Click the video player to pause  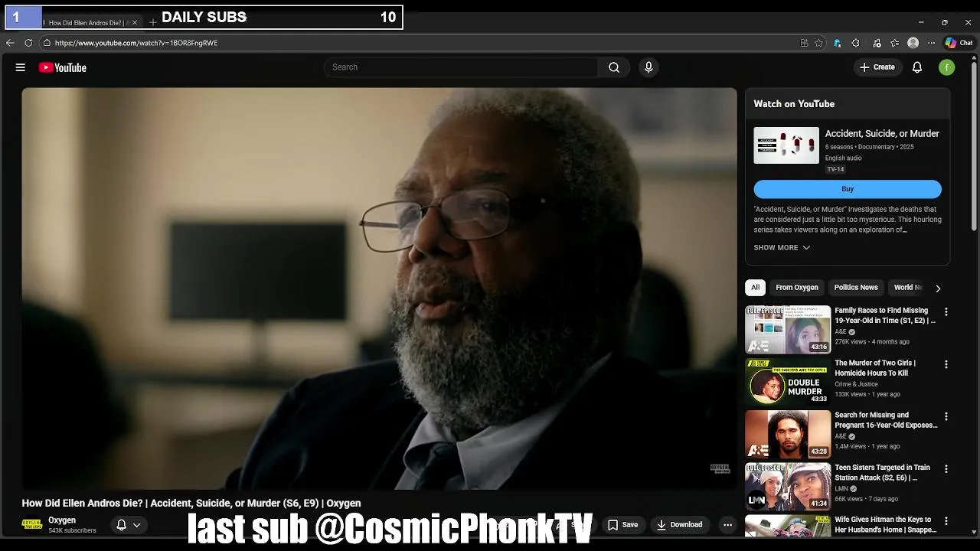379,289
